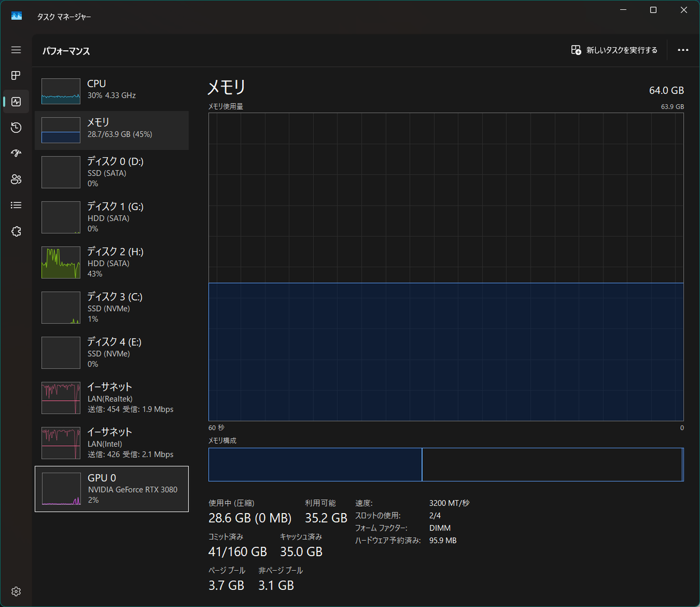This screenshot has width=700, height=607.
Task: Click the Task Manager title bar icon
Action: click(16, 16)
